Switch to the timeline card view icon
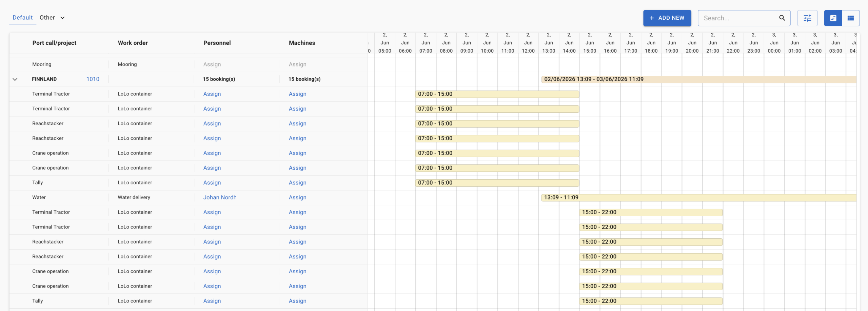The height and width of the screenshot is (311, 868). [833, 18]
